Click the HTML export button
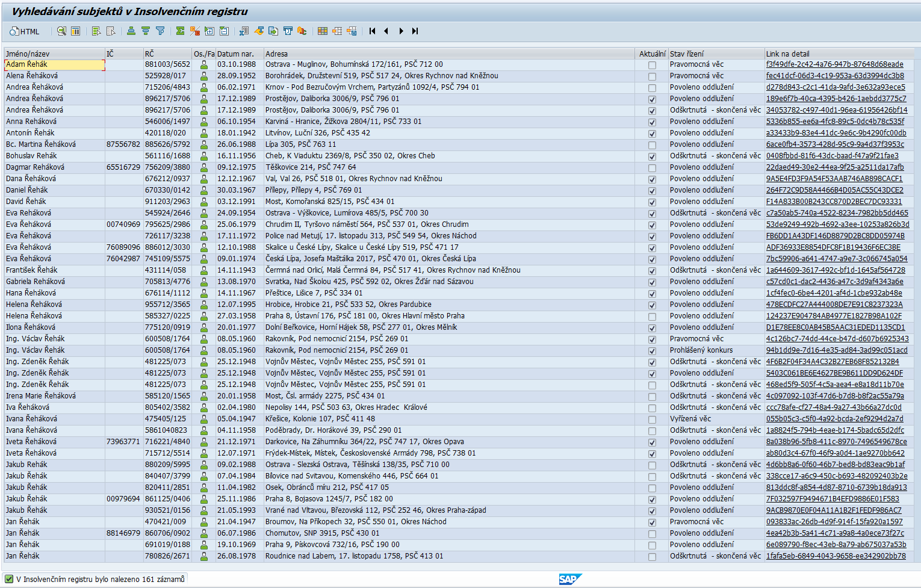 (x=25, y=31)
